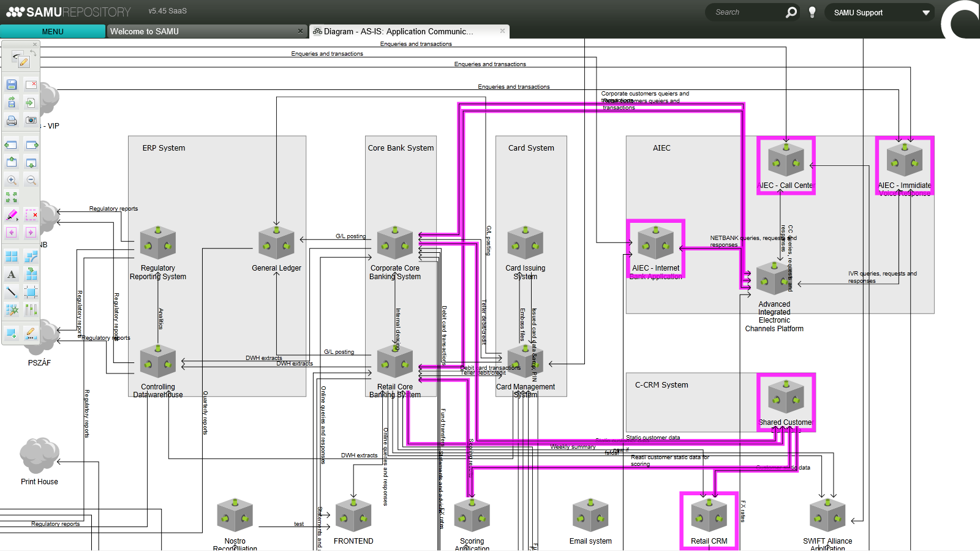Image resolution: width=980 pixels, height=551 pixels.
Task: Zoom out using the magnifier minus icon
Action: [x=31, y=180]
